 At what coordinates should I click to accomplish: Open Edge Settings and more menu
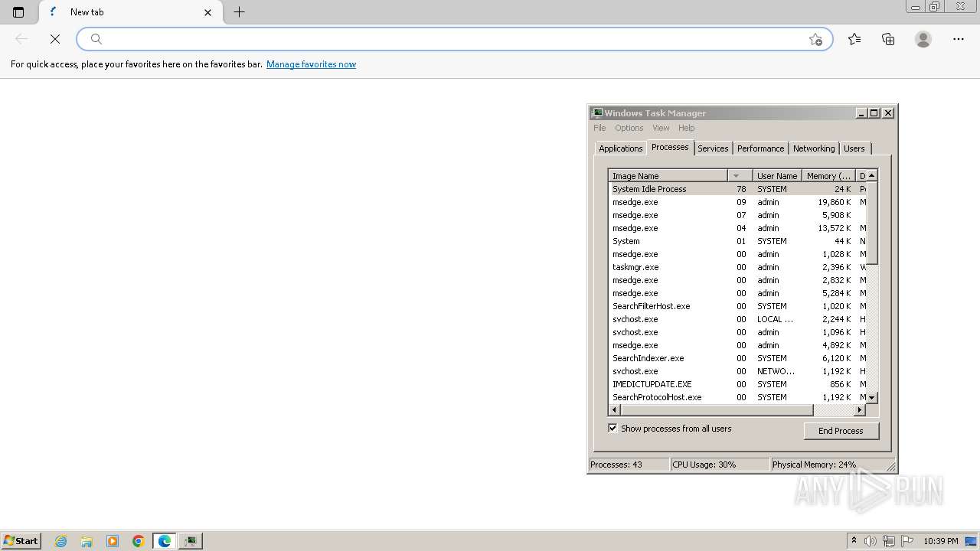(x=959, y=39)
